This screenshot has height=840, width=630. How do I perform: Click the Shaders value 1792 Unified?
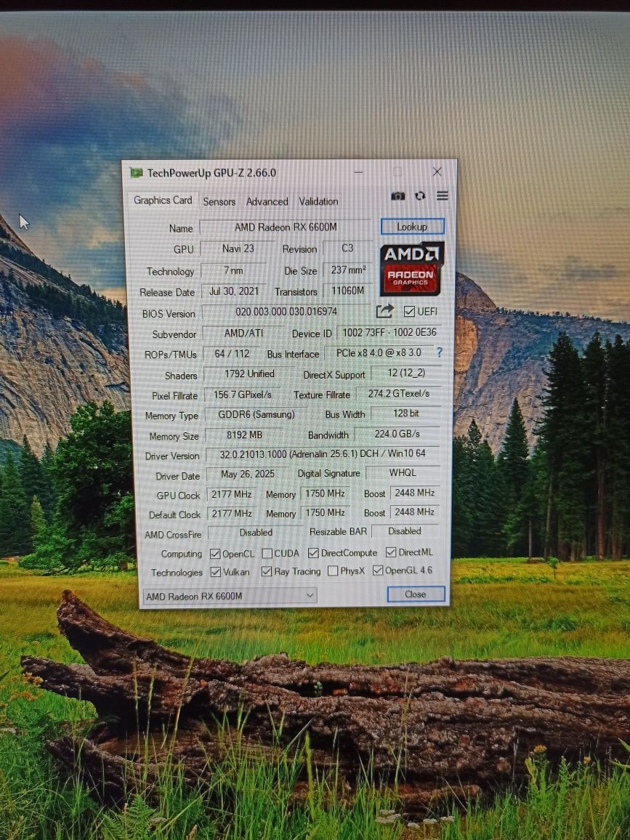250,374
